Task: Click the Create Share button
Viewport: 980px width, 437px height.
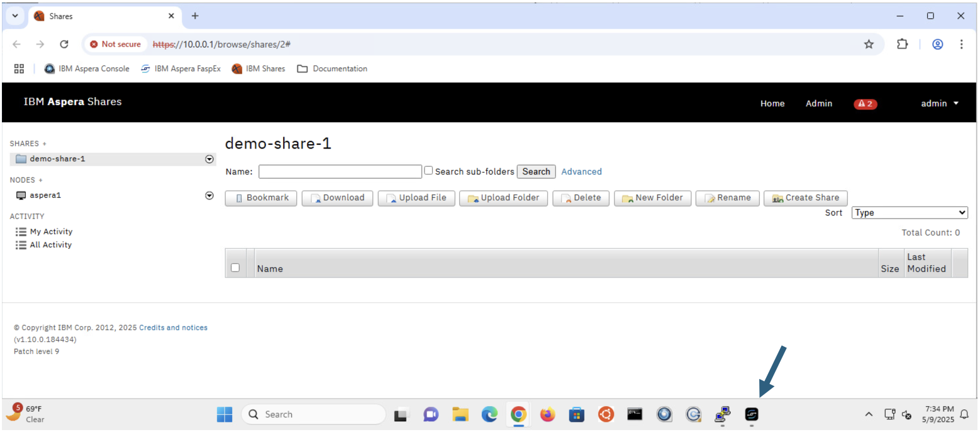Action: [805, 198]
